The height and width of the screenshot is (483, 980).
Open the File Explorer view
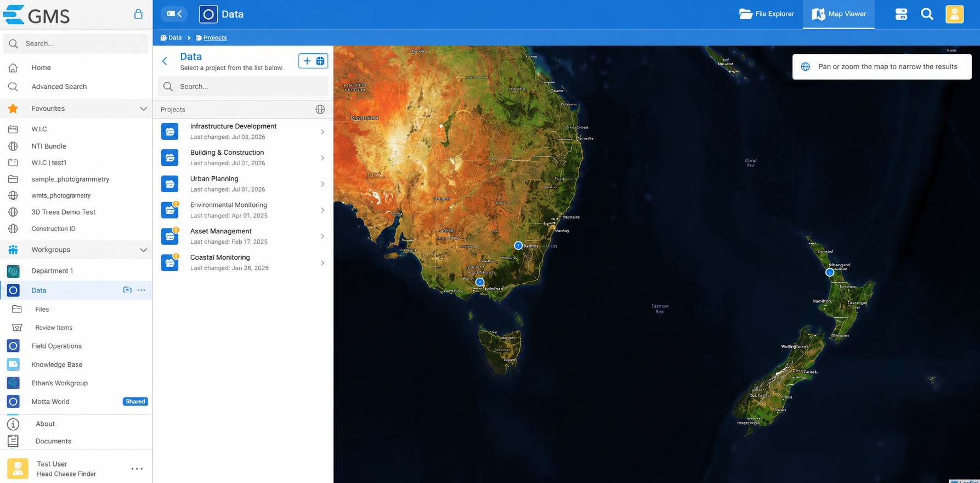[x=767, y=14]
